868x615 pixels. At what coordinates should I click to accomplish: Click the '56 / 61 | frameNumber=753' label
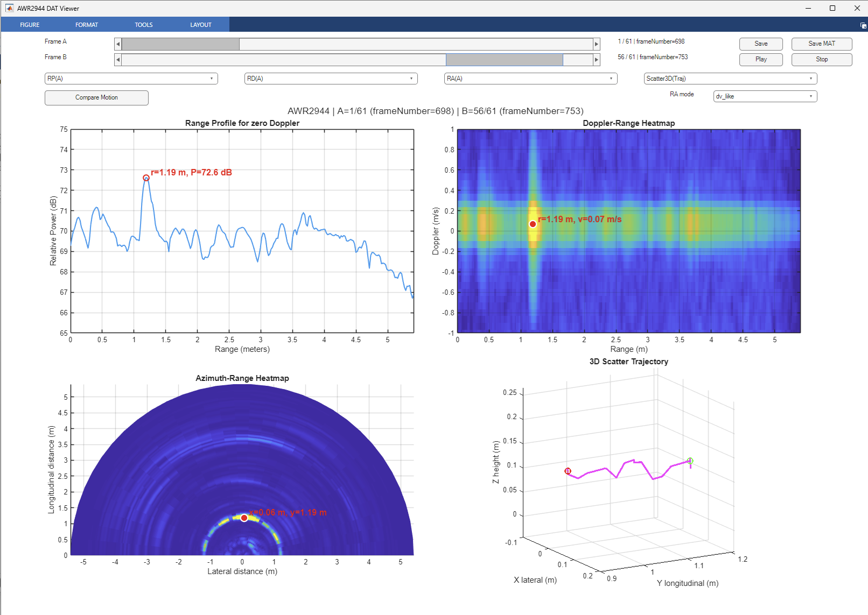(653, 57)
